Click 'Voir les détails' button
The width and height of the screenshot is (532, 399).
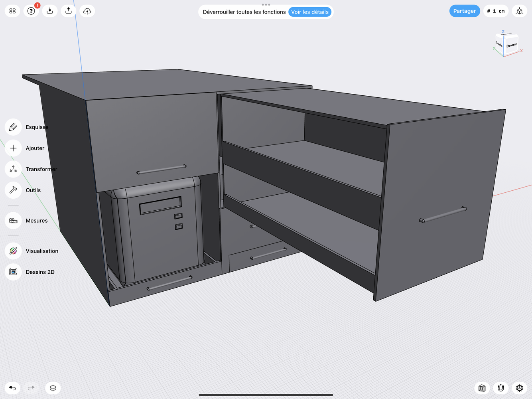[310, 12]
